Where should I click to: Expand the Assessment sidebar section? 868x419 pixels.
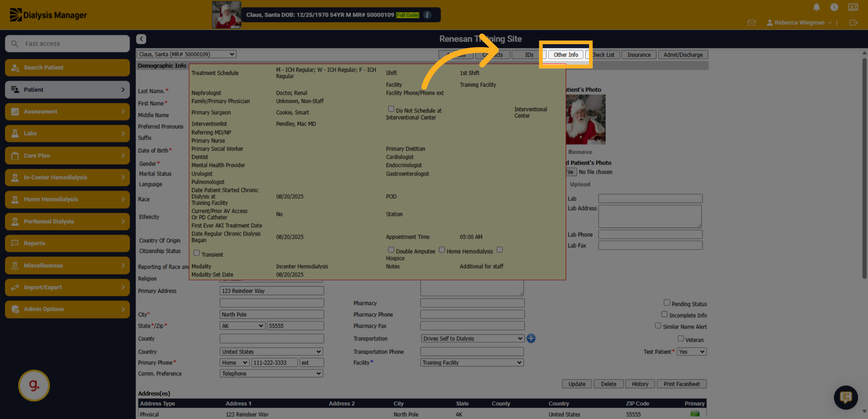pos(67,111)
